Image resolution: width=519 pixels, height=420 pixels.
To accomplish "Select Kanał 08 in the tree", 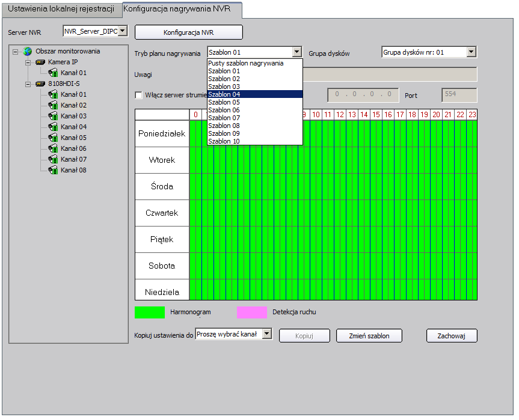I will click(x=73, y=170).
